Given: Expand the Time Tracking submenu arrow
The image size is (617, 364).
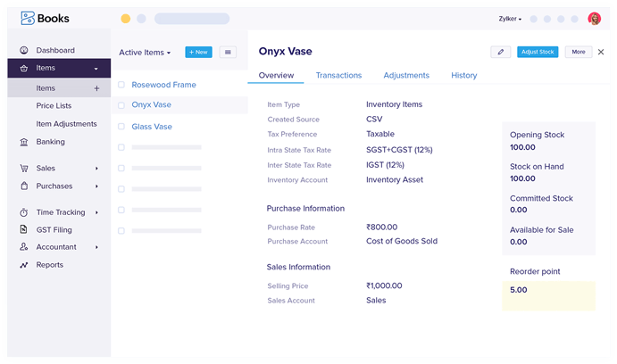Looking at the screenshot, I should tap(96, 212).
